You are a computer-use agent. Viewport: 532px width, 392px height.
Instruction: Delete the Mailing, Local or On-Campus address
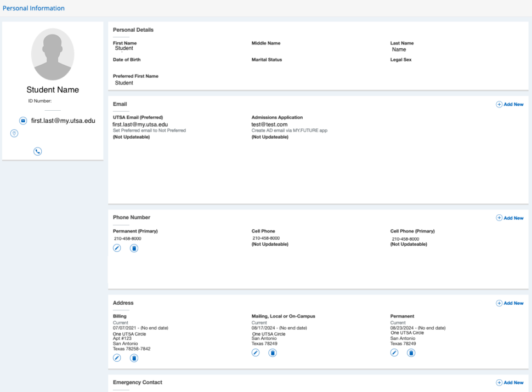(x=273, y=353)
